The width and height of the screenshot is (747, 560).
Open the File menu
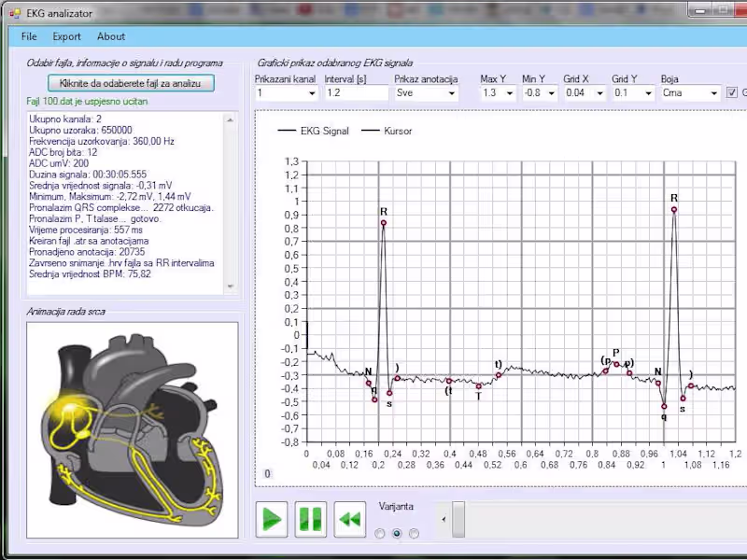coord(28,36)
